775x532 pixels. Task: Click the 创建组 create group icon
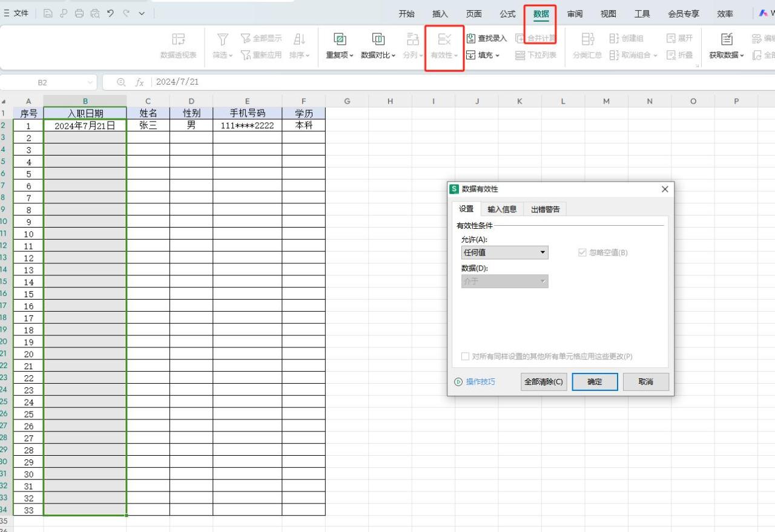coord(614,39)
